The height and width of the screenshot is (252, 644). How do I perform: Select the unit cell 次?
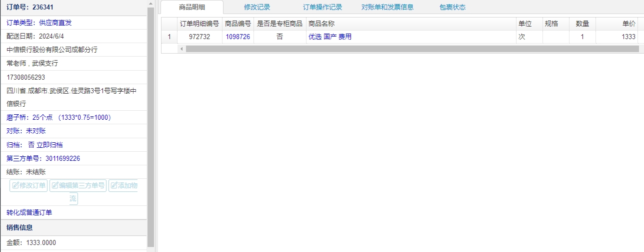(x=529, y=37)
